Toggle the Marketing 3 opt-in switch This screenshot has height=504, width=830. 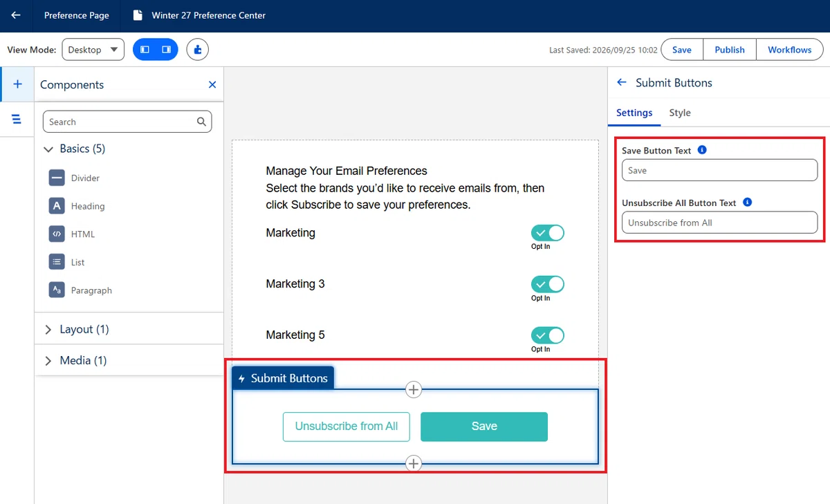(548, 284)
